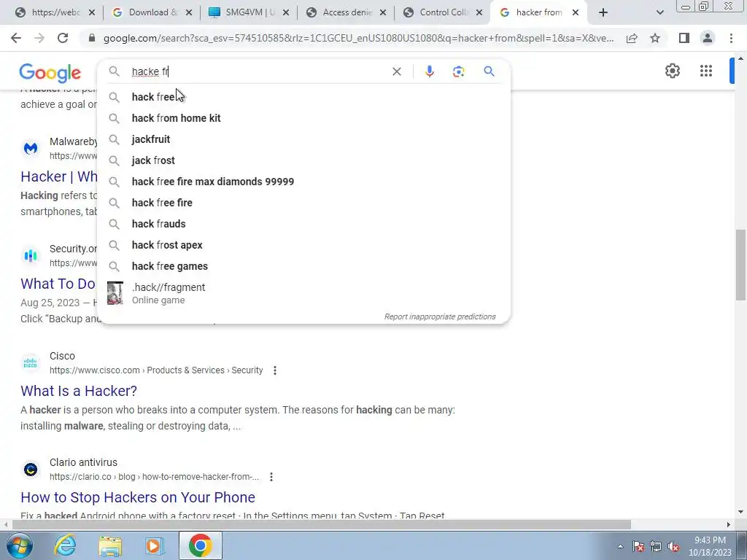Open the tab search dropdown arrow
This screenshot has width=747, height=560.
coord(659,13)
